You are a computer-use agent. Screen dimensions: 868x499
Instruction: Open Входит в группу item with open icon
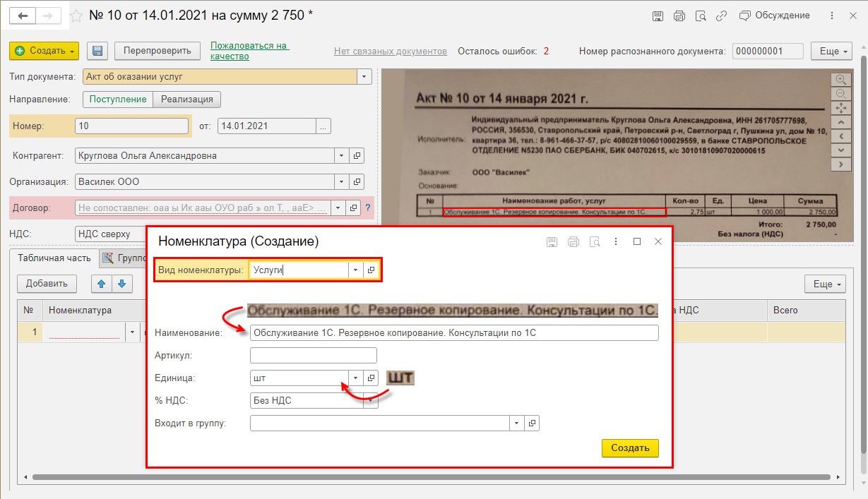(x=533, y=423)
